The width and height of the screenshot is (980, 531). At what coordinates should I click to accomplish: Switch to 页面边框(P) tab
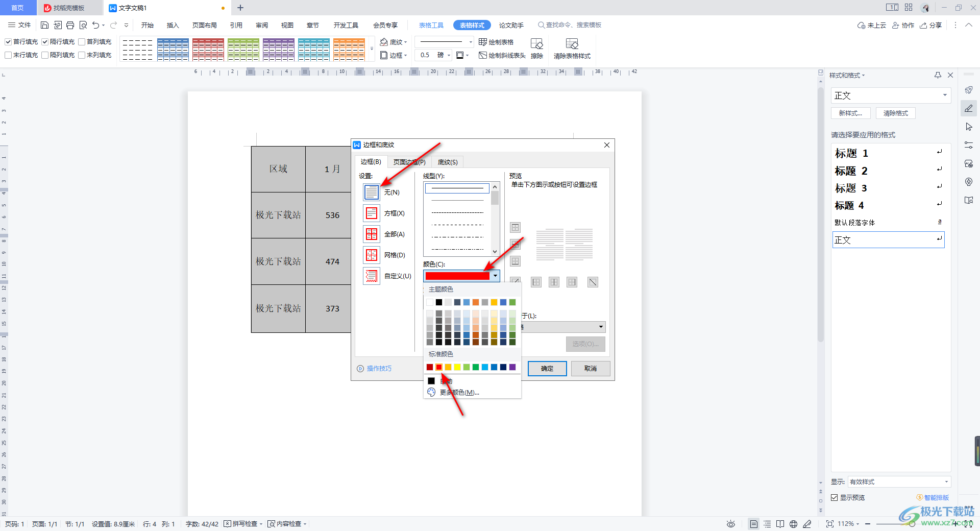tap(409, 162)
